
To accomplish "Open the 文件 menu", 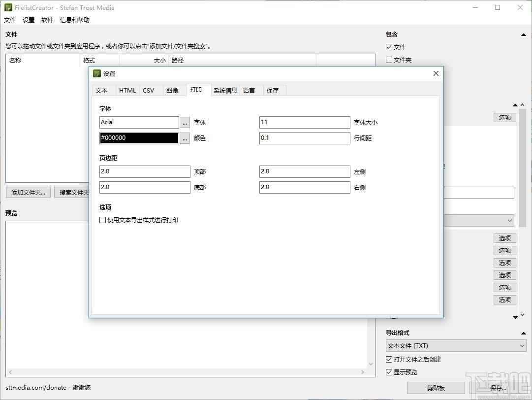I will [x=10, y=20].
